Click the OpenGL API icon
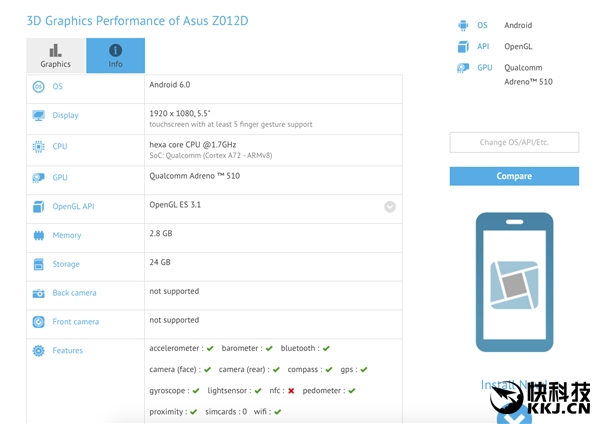 38,207
